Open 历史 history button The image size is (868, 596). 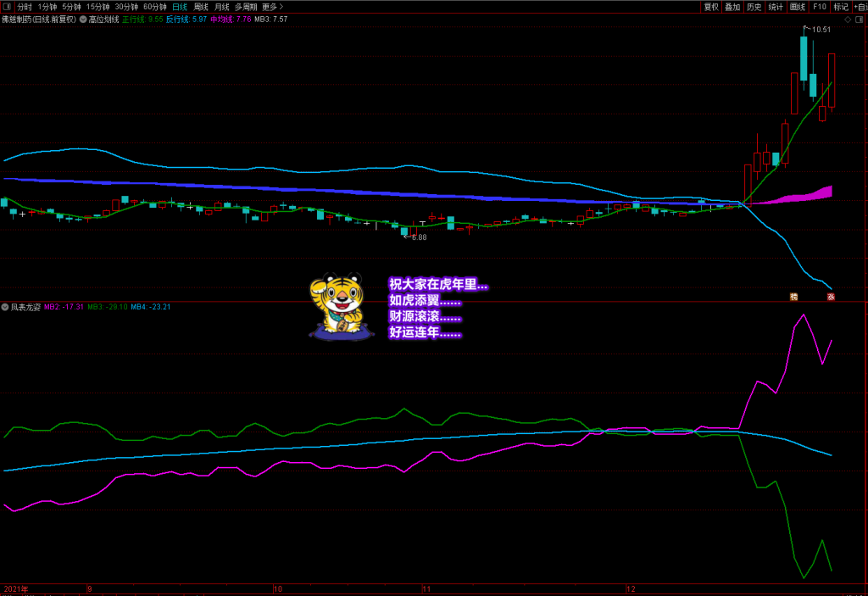point(754,7)
